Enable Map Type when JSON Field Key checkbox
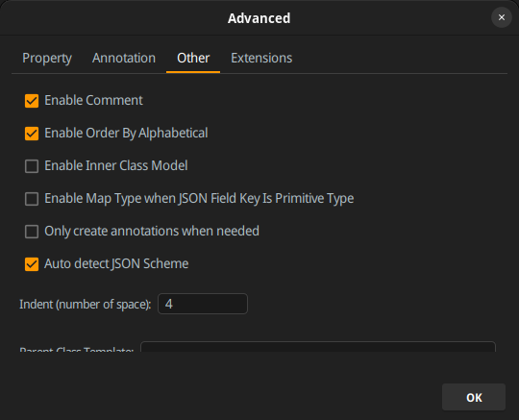This screenshot has height=420, width=519. (32, 199)
